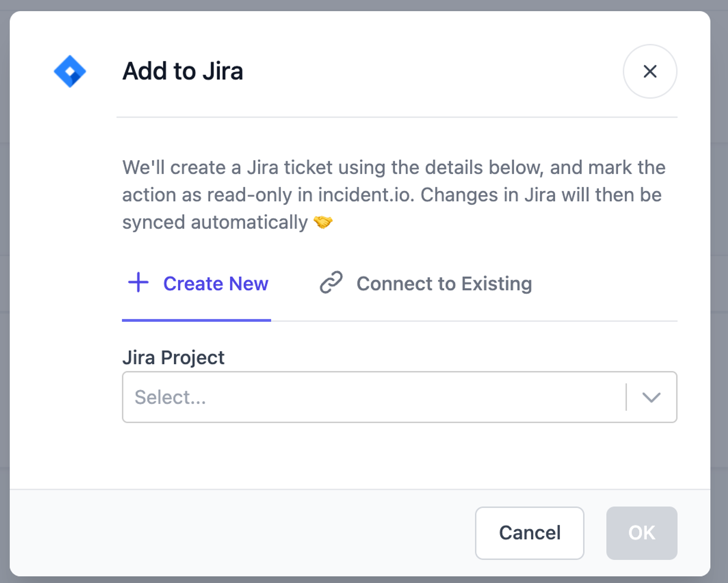Click the chain link icon
Image resolution: width=728 pixels, height=583 pixels.
pos(331,283)
